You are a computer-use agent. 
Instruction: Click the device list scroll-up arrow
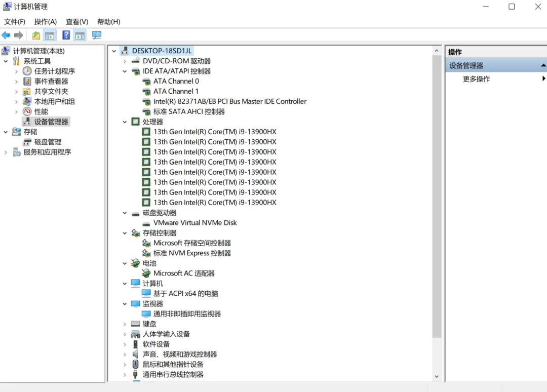point(437,51)
